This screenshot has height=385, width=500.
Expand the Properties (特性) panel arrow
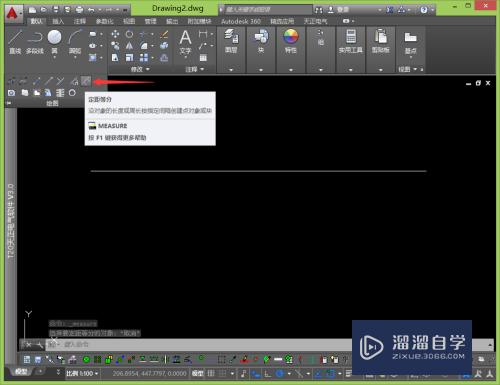coord(291,70)
